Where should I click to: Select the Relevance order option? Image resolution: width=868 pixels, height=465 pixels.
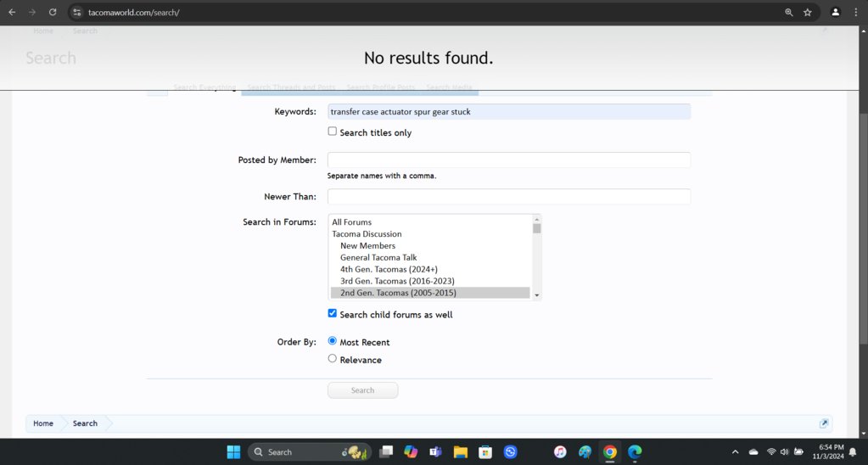[332, 358]
